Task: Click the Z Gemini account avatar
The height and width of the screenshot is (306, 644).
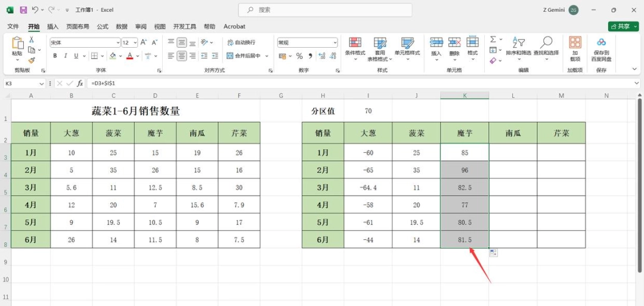Action: [x=574, y=10]
